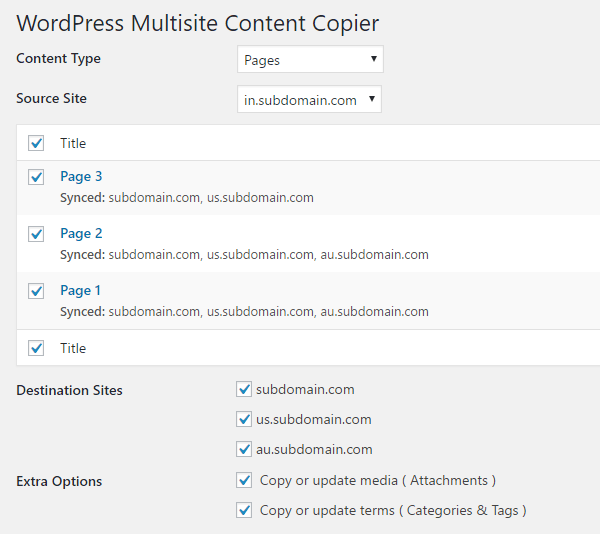Image resolution: width=600 pixels, height=534 pixels.
Task: Open the Page 2 link
Action: click(81, 233)
